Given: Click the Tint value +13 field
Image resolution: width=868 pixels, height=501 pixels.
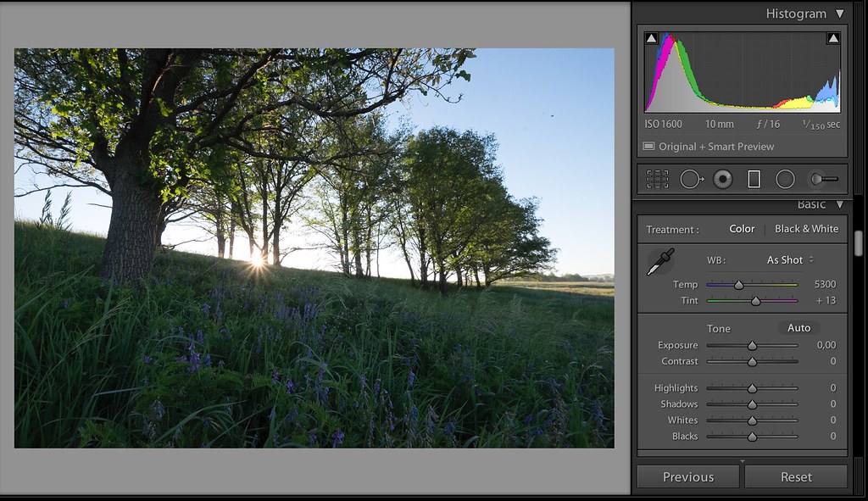Looking at the screenshot, I should coord(826,300).
